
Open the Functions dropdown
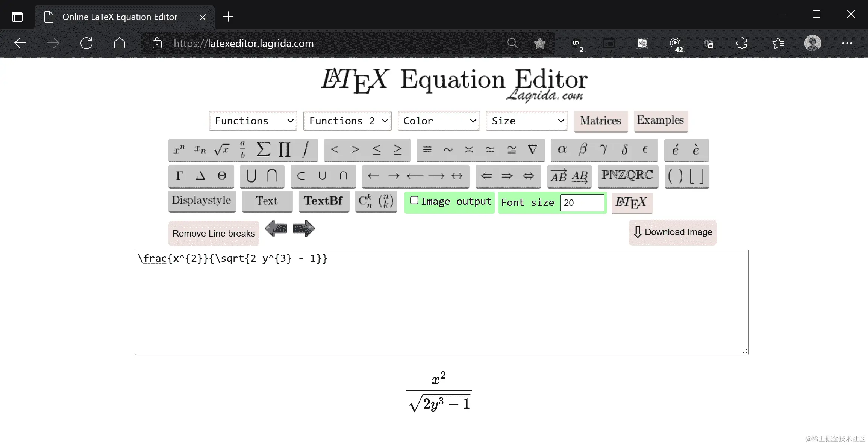253,121
